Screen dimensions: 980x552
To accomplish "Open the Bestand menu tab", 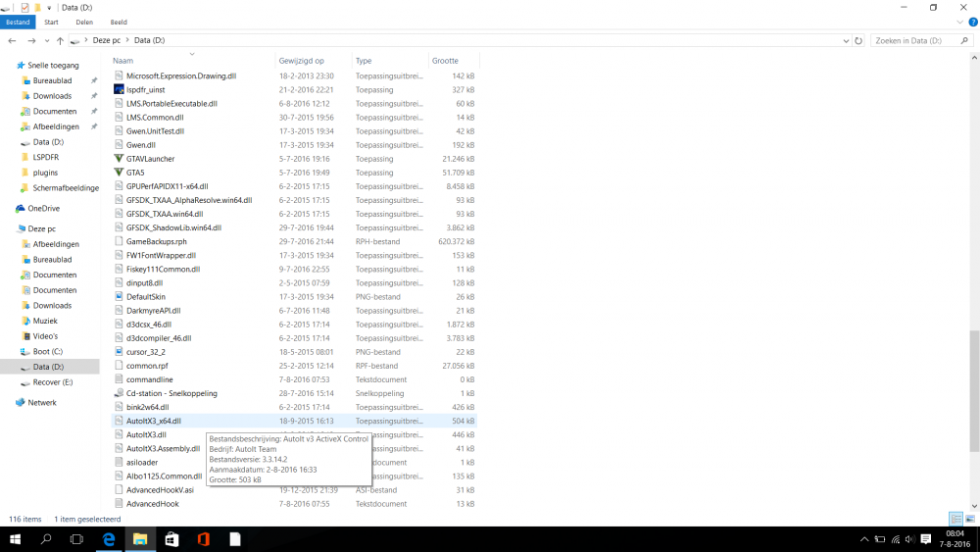I will point(18,22).
